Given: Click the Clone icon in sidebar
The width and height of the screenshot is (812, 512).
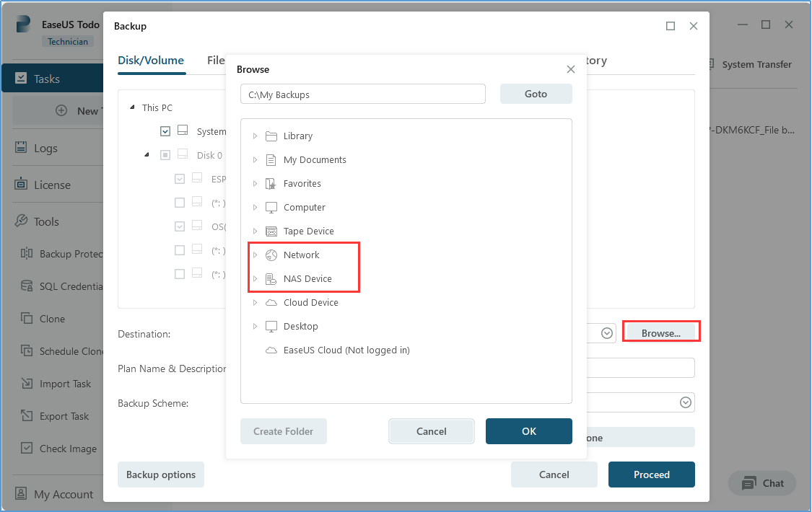Looking at the screenshot, I should click(x=27, y=319).
